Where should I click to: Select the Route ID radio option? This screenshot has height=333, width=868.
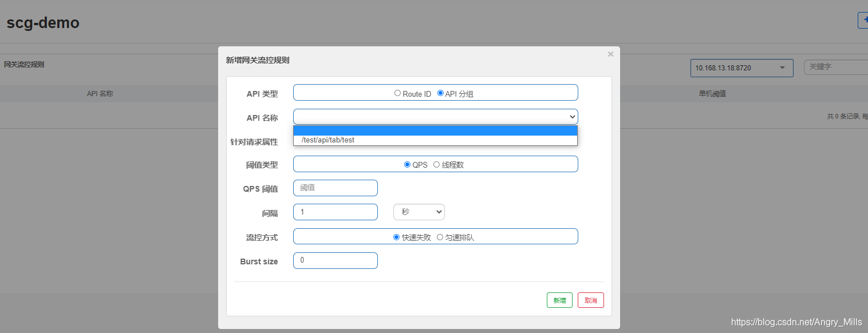(397, 93)
